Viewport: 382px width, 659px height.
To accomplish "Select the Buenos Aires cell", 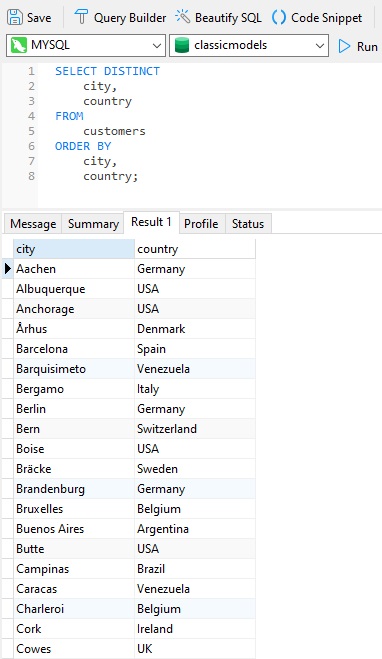I will coord(74,529).
